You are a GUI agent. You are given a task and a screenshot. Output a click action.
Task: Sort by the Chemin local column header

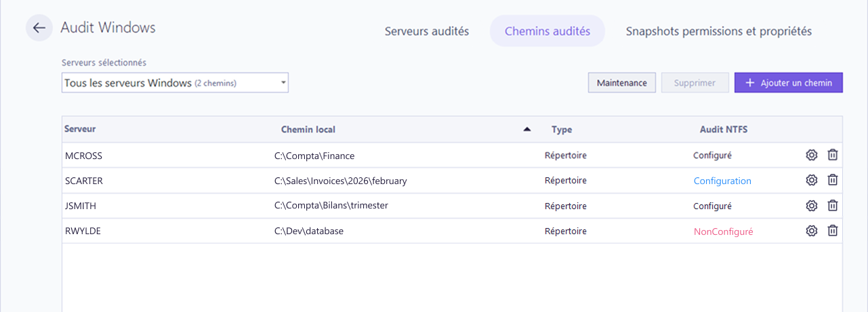[308, 130]
